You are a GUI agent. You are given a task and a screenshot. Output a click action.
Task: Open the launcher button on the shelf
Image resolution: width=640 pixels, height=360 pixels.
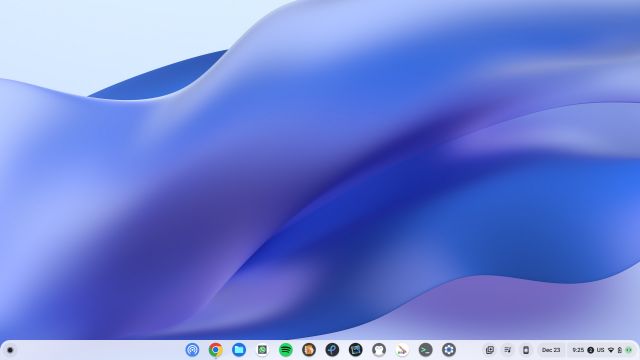(x=10, y=350)
